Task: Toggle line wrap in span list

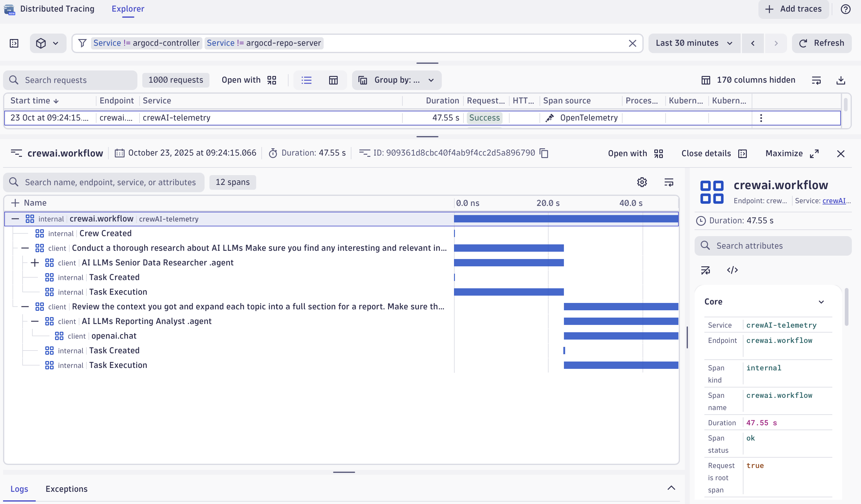Action: (669, 182)
